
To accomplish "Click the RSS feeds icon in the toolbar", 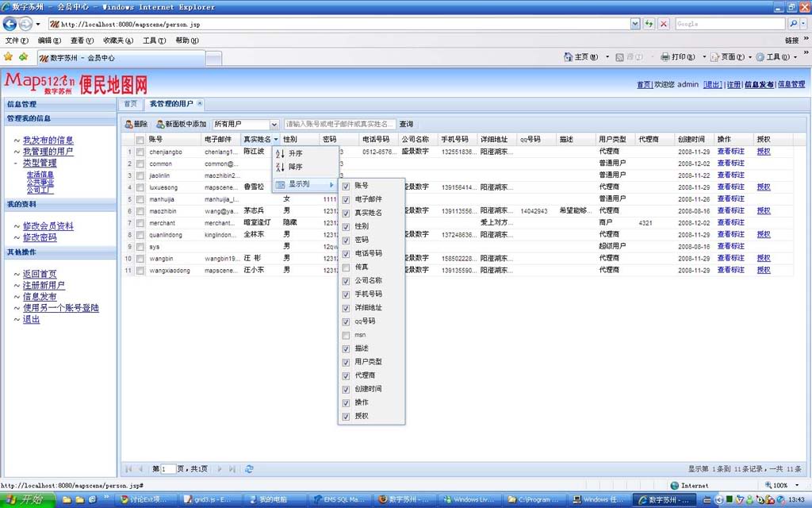I will (619, 57).
